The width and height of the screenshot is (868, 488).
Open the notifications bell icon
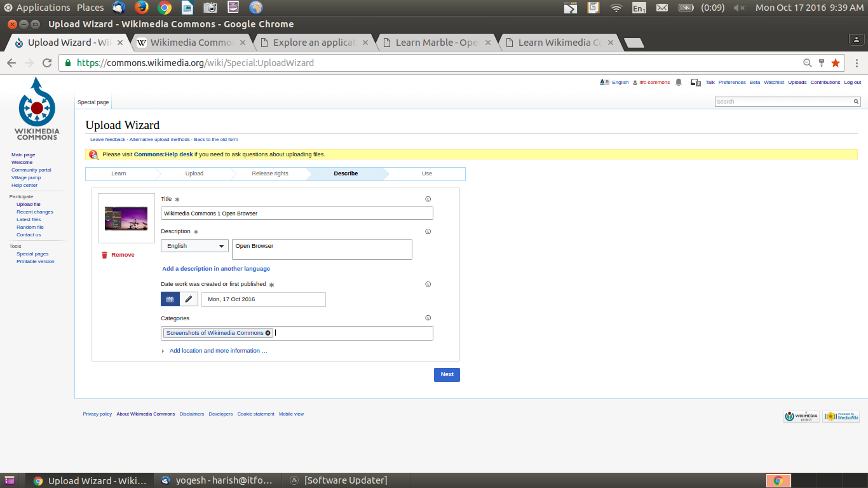679,83
